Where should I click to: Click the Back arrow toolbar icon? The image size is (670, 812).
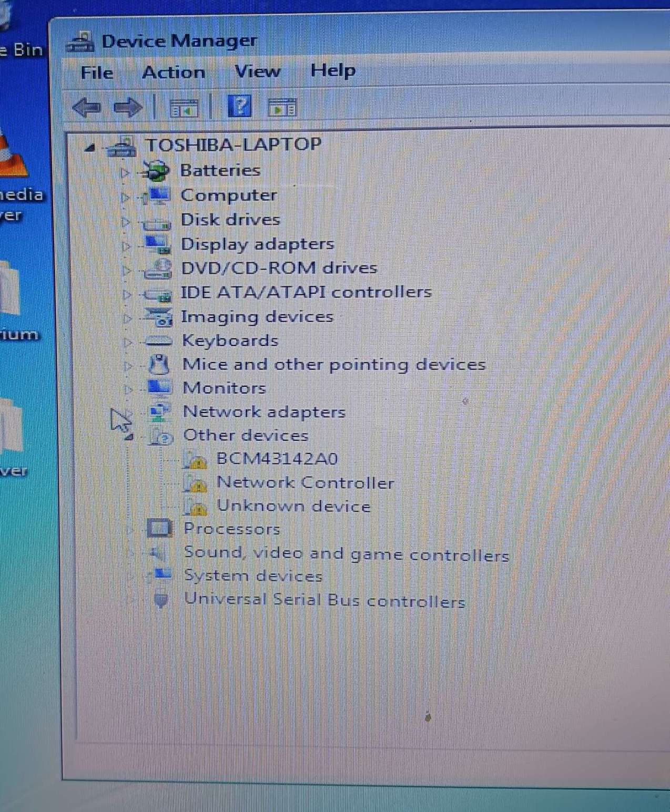[86, 108]
